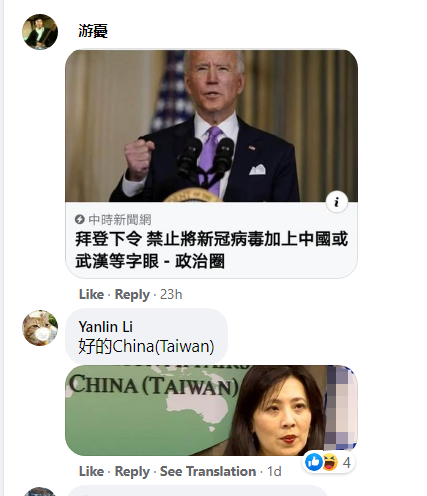Click the 23h comment timestamp
The height and width of the screenshot is (496, 427).
click(x=171, y=294)
